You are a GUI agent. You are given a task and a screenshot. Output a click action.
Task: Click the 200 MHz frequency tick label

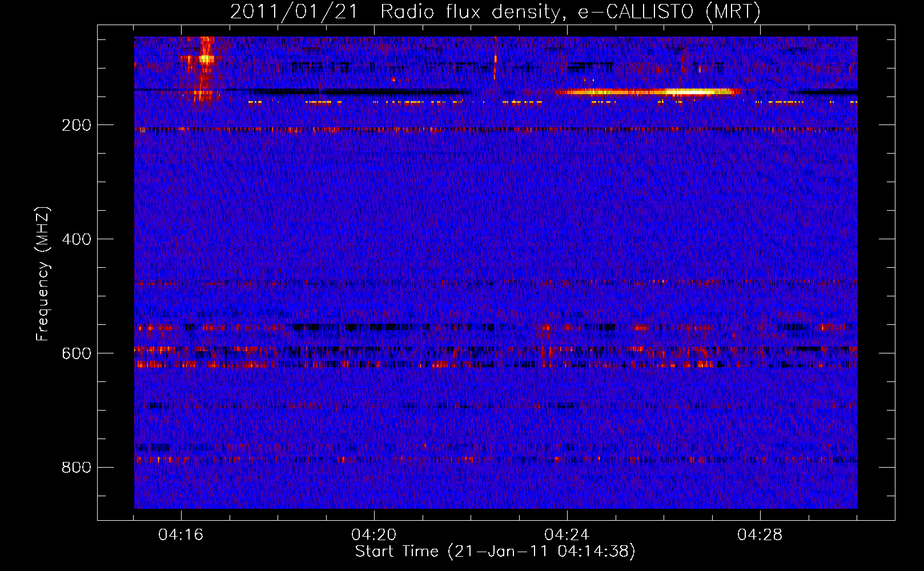click(77, 125)
